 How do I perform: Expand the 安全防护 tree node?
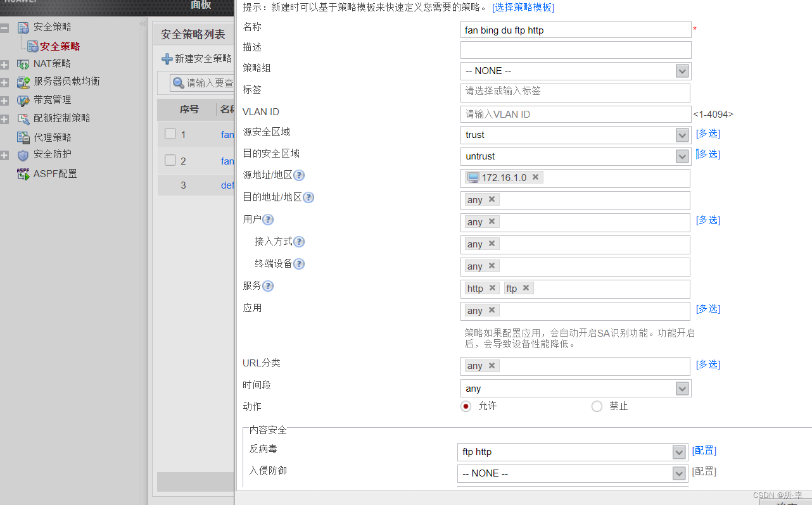pyautogui.click(x=5, y=156)
